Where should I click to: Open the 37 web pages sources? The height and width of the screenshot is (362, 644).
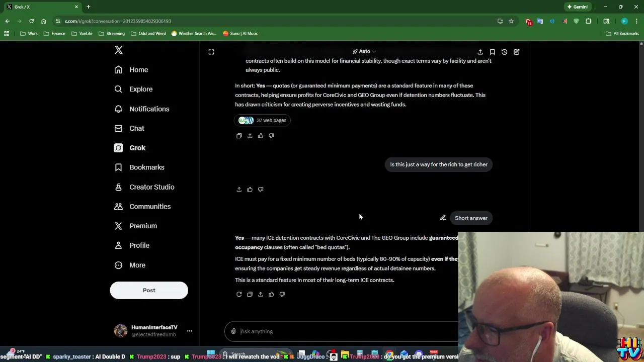pyautogui.click(x=263, y=120)
